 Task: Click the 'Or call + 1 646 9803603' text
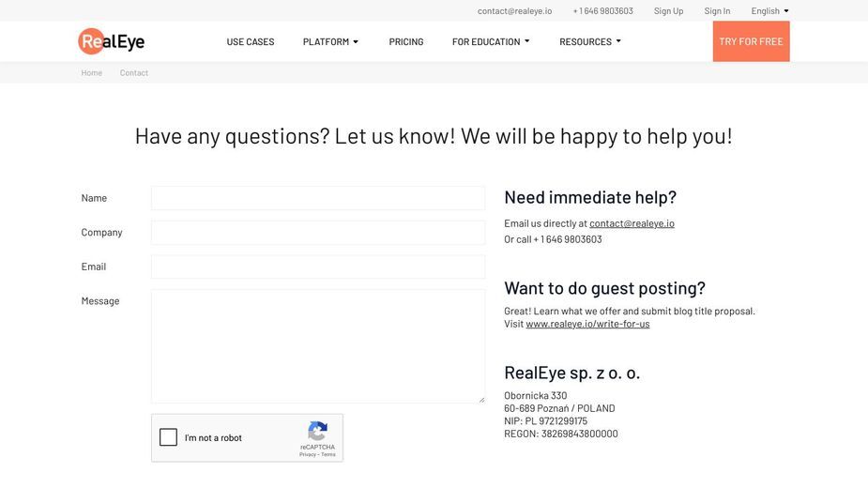tap(553, 239)
